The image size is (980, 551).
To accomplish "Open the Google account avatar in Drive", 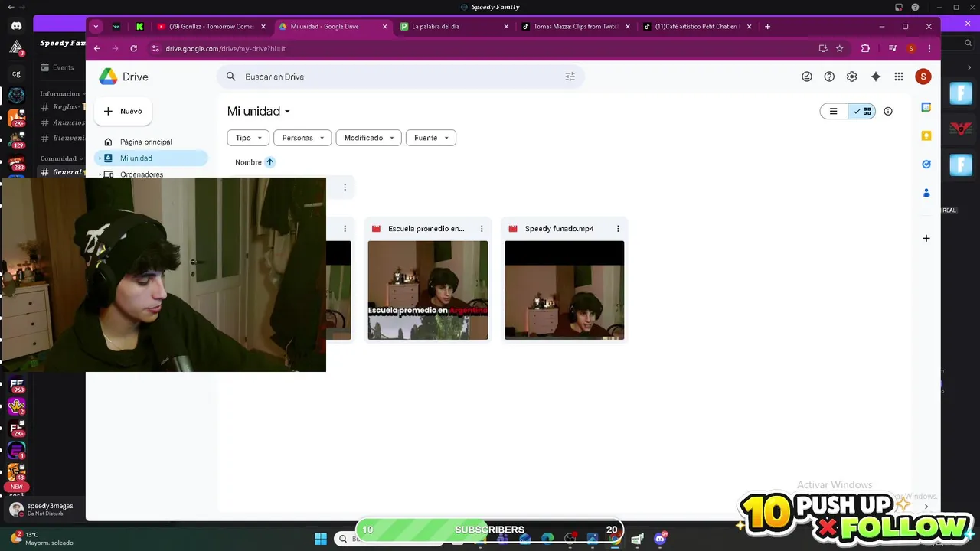I will point(923,77).
